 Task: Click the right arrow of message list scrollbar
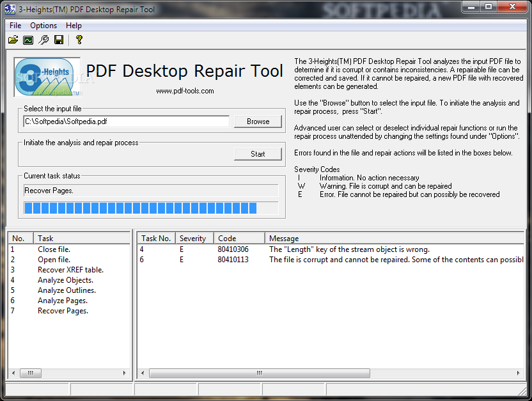(519, 373)
